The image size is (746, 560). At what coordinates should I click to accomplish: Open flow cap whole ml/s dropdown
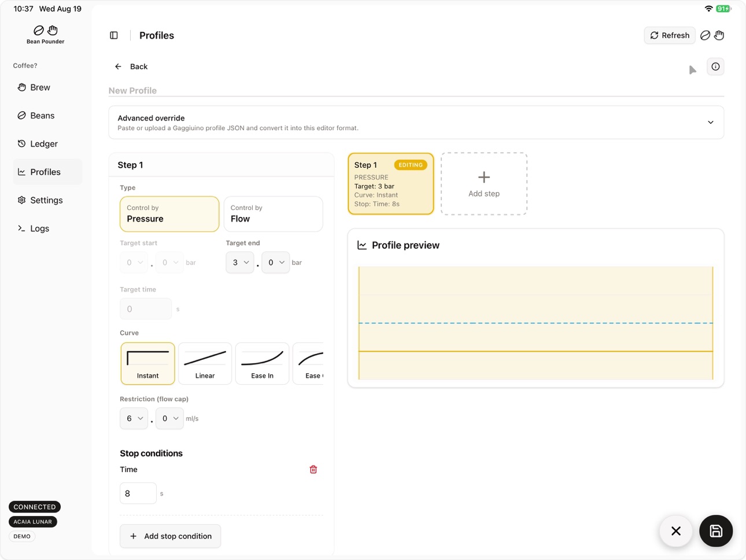click(134, 418)
